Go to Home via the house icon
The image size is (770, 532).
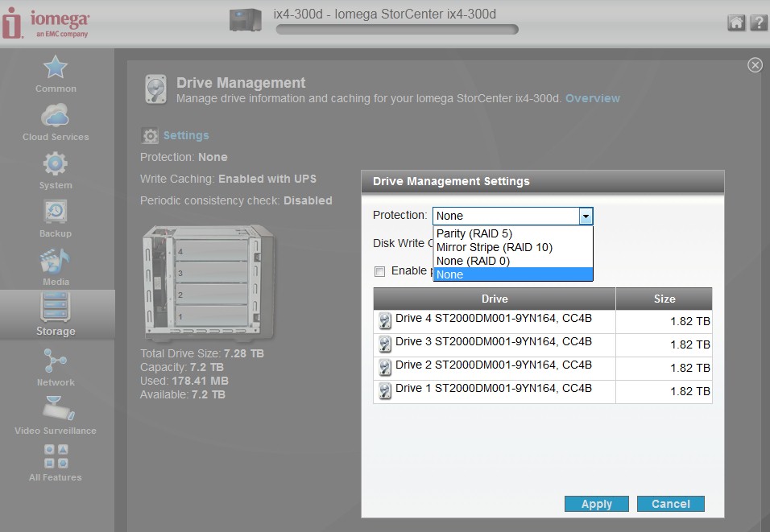click(x=736, y=23)
